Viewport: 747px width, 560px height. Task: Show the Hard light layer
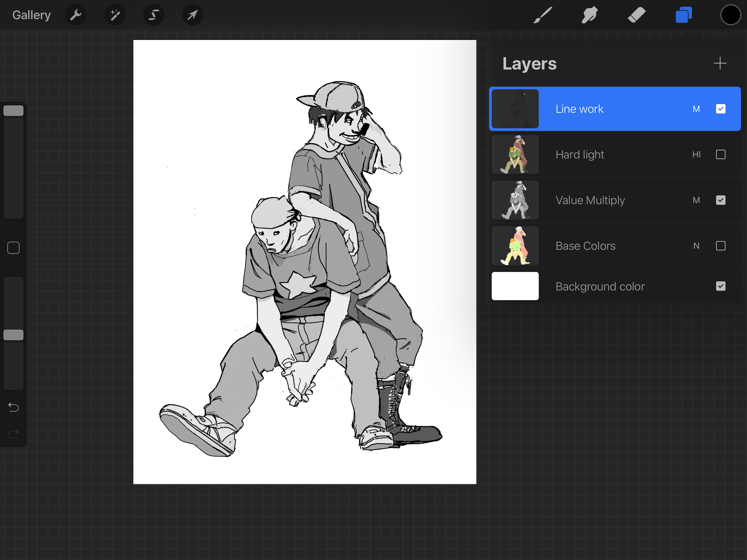point(720,154)
